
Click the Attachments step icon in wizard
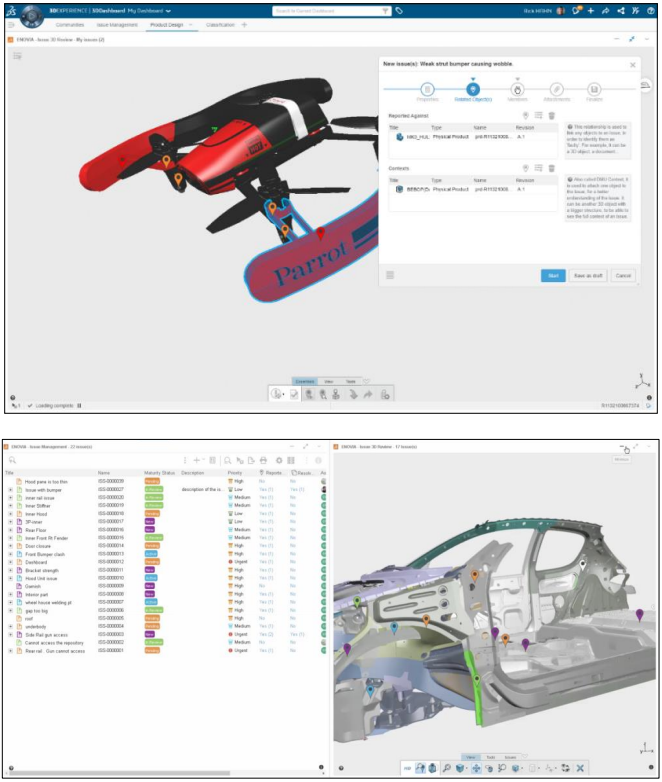[x=557, y=89]
